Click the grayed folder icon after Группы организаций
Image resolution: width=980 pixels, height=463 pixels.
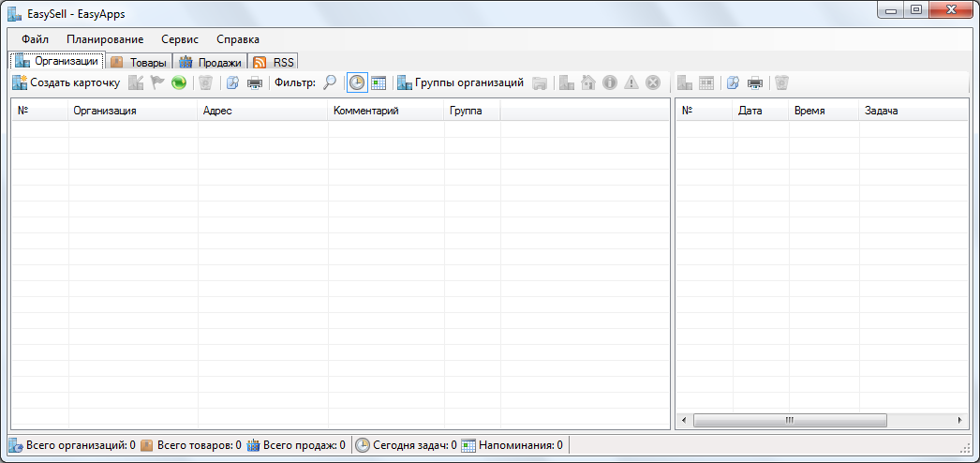pos(540,82)
